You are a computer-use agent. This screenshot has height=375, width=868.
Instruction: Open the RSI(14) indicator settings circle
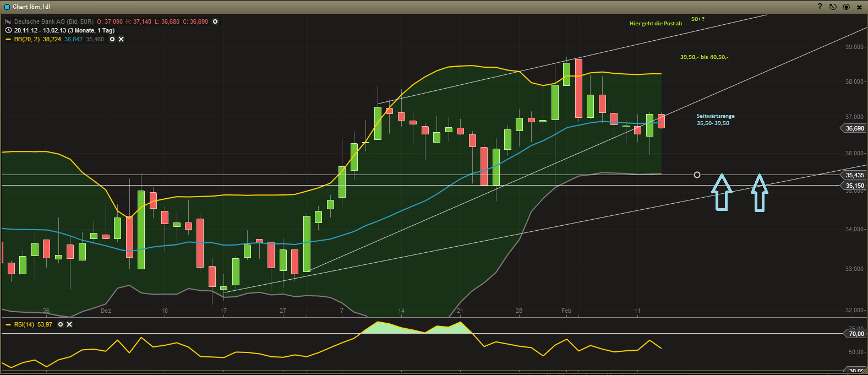pos(61,324)
